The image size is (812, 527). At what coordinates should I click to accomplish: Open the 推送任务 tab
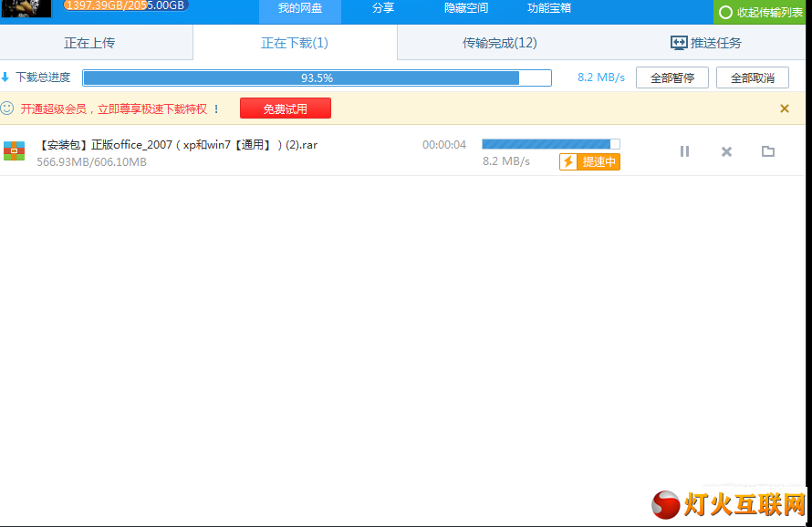(x=706, y=43)
